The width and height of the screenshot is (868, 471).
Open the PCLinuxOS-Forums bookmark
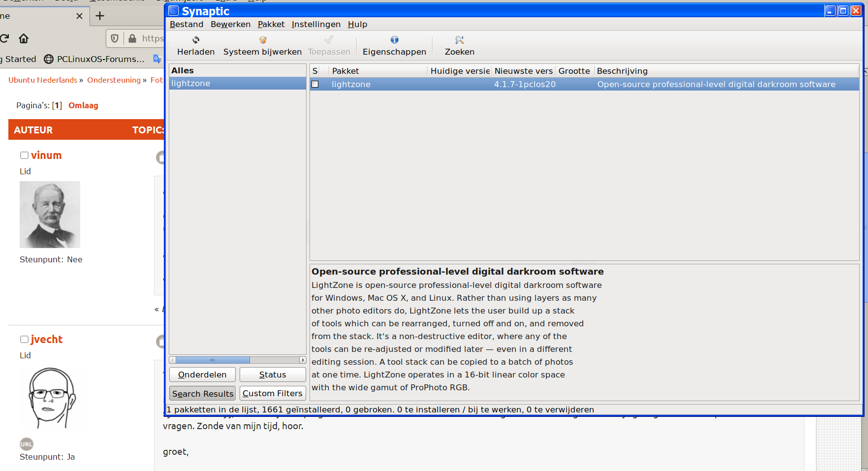tap(94, 59)
